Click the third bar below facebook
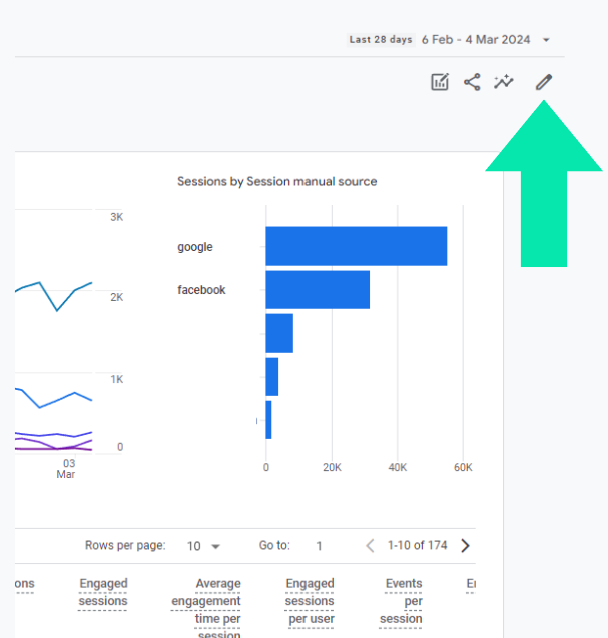This screenshot has width=608, height=638. [x=279, y=333]
